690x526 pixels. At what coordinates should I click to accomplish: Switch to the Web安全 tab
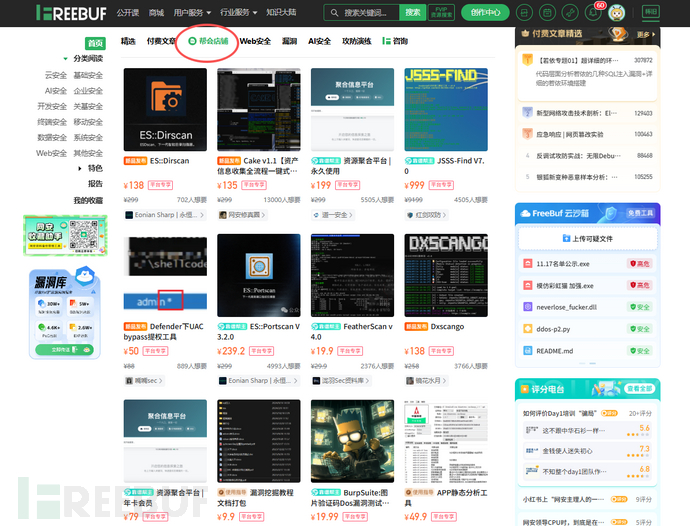coord(255,42)
